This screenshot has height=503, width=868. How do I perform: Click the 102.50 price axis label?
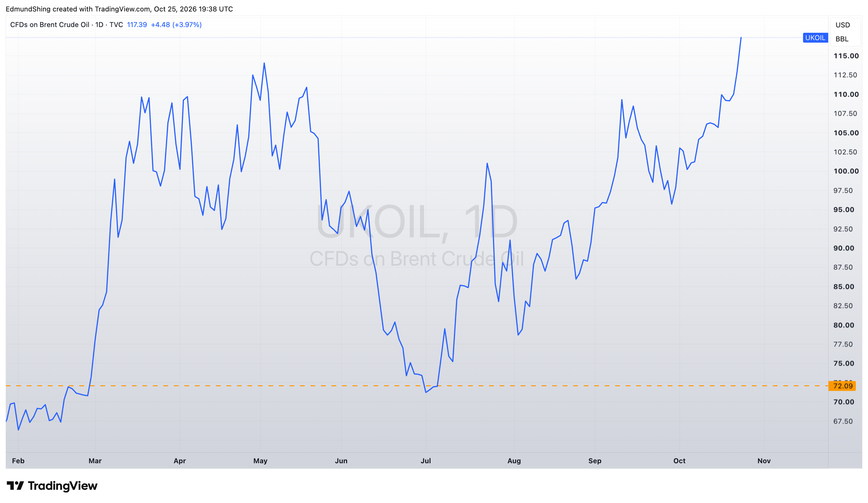click(x=845, y=152)
